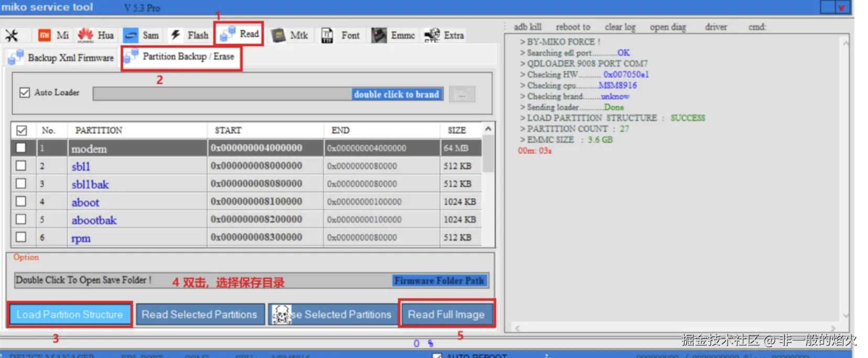Click the adb kill command
Screen dimensions: 868x358
pos(527,27)
